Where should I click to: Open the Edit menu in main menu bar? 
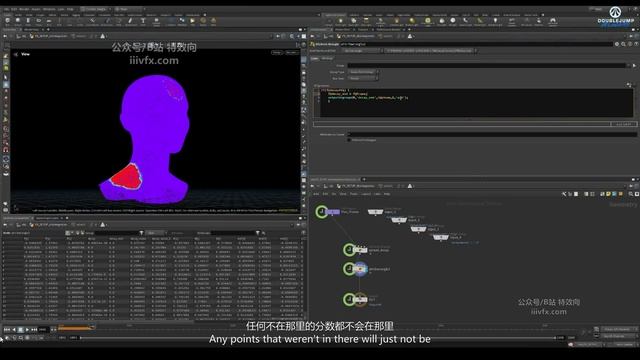tap(14, 9)
